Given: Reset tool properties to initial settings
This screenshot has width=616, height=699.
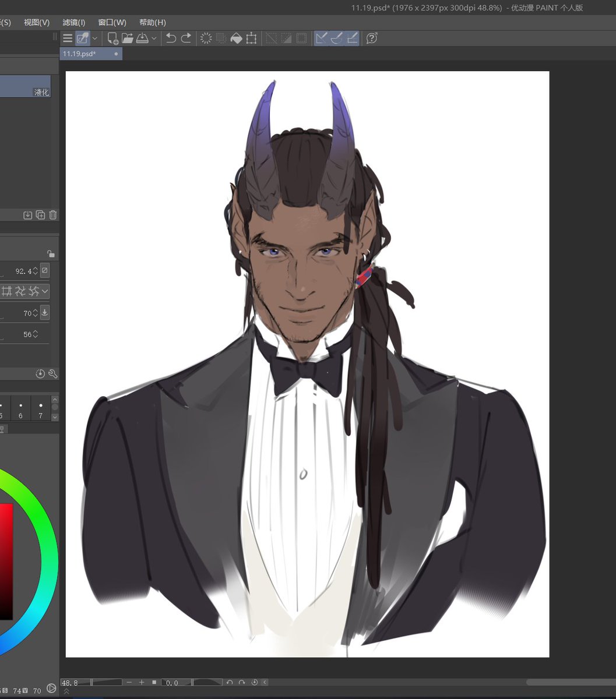Looking at the screenshot, I should (x=40, y=374).
